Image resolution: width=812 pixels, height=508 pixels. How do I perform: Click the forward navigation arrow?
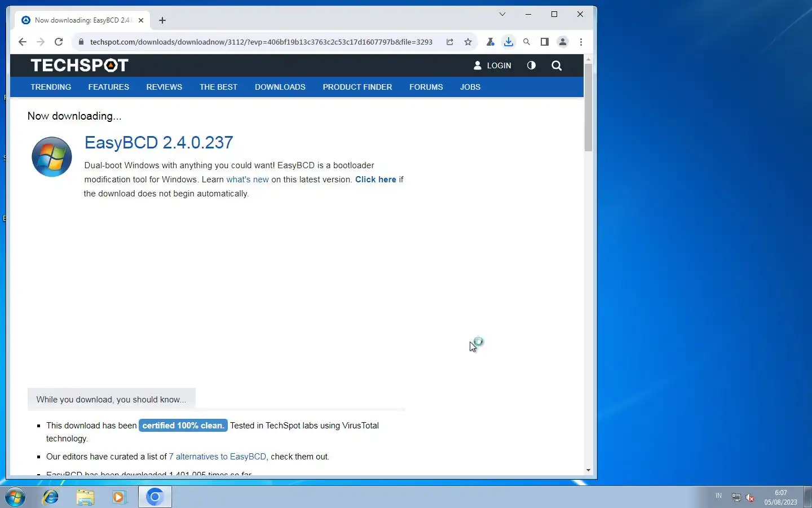(x=40, y=42)
